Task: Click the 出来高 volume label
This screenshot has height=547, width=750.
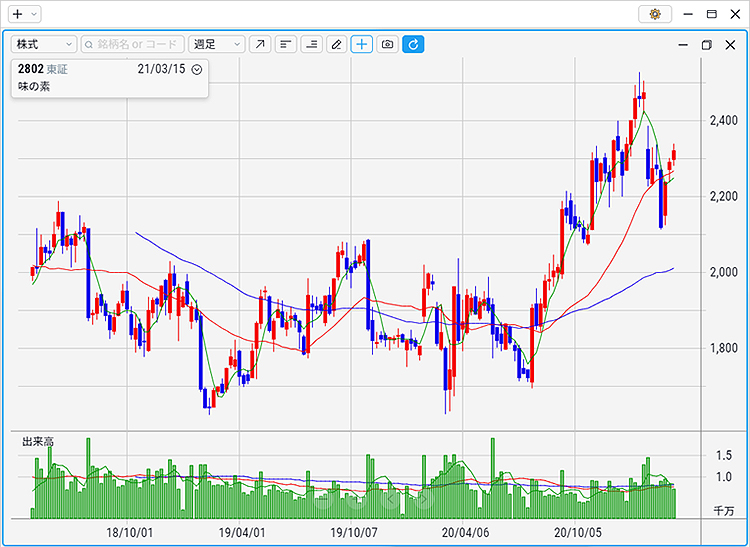Action: (x=38, y=441)
